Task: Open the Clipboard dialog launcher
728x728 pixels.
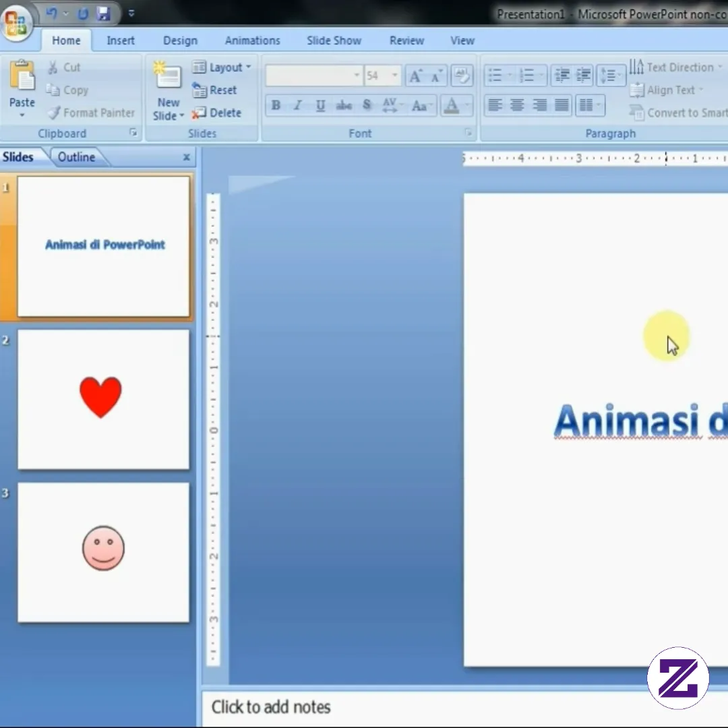Action: [x=133, y=133]
